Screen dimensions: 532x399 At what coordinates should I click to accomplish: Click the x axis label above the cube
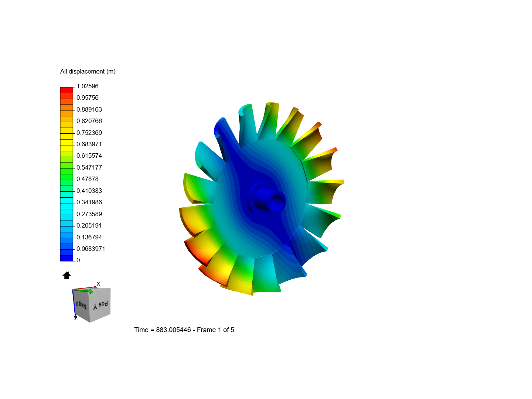(98, 284)
